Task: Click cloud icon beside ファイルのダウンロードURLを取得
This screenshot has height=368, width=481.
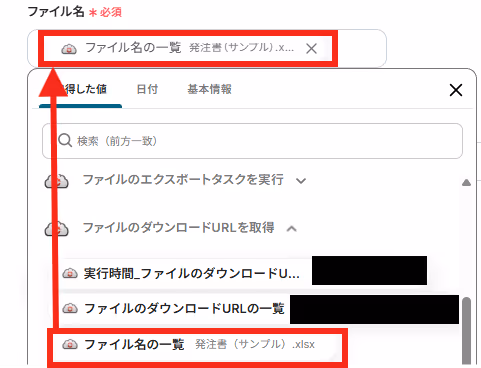Action: (57, 229)
